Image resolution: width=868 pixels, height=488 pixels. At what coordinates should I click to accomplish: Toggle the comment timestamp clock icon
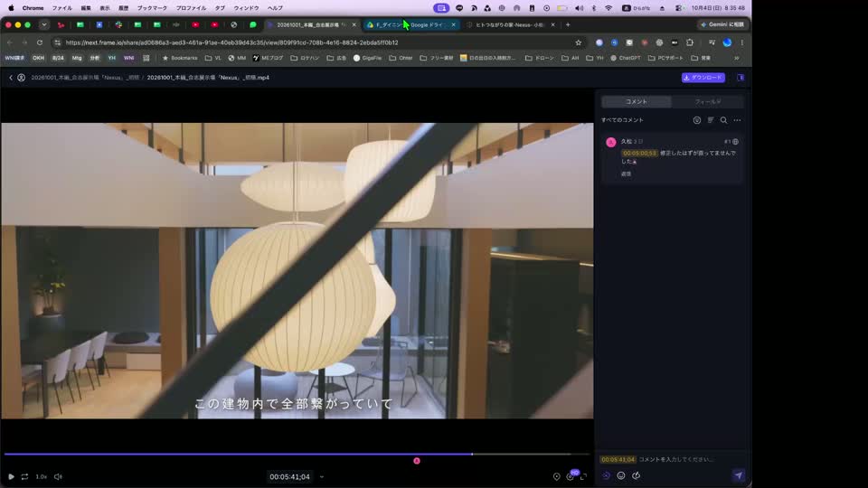coord(606,476)
